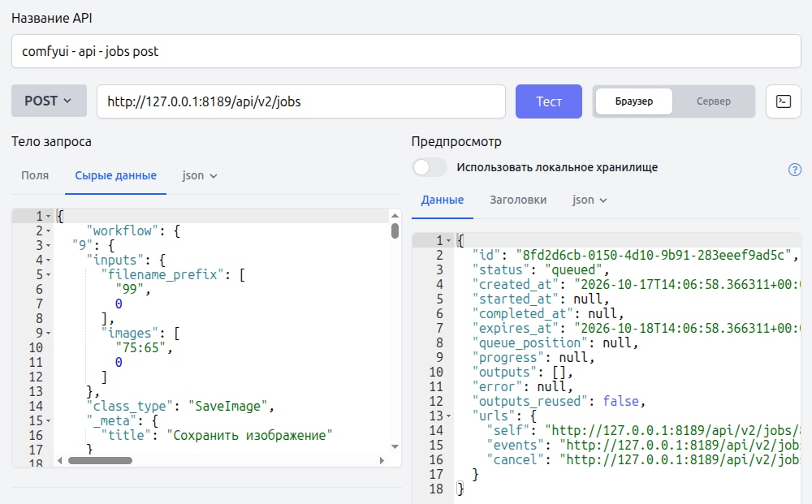
Task: Click the request URL input field
Action: 301,101
